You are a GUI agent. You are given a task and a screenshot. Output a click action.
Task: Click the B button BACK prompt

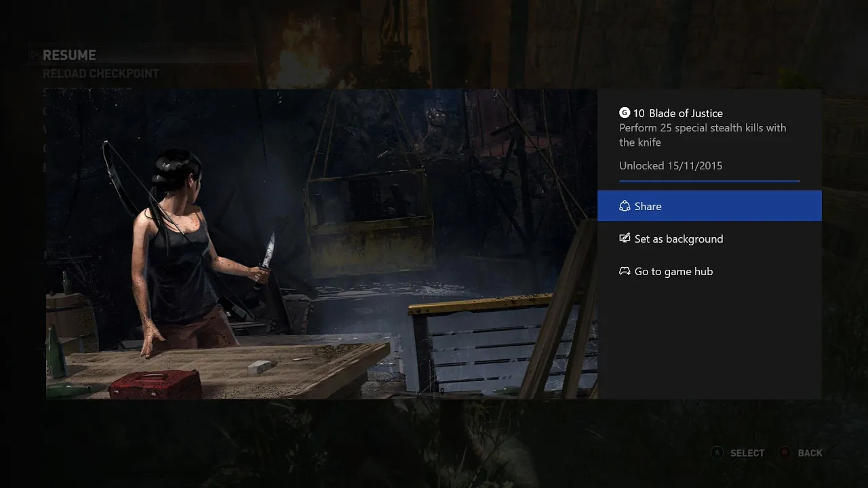[x=801, y=453]
